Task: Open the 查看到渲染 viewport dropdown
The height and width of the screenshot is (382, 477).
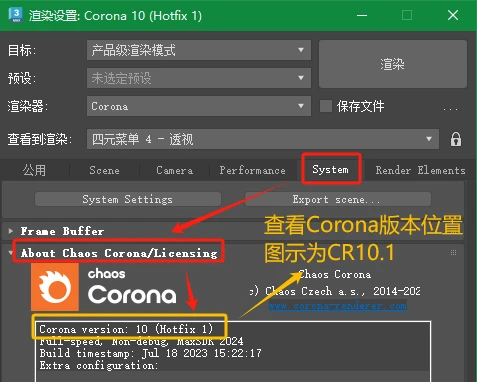Action: click(x=263, y=139)
